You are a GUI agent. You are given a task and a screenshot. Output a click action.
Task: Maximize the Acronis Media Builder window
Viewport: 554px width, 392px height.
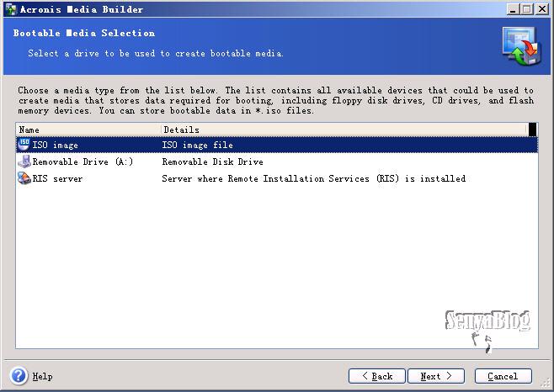pyautogui.click(x=527, y=9)
